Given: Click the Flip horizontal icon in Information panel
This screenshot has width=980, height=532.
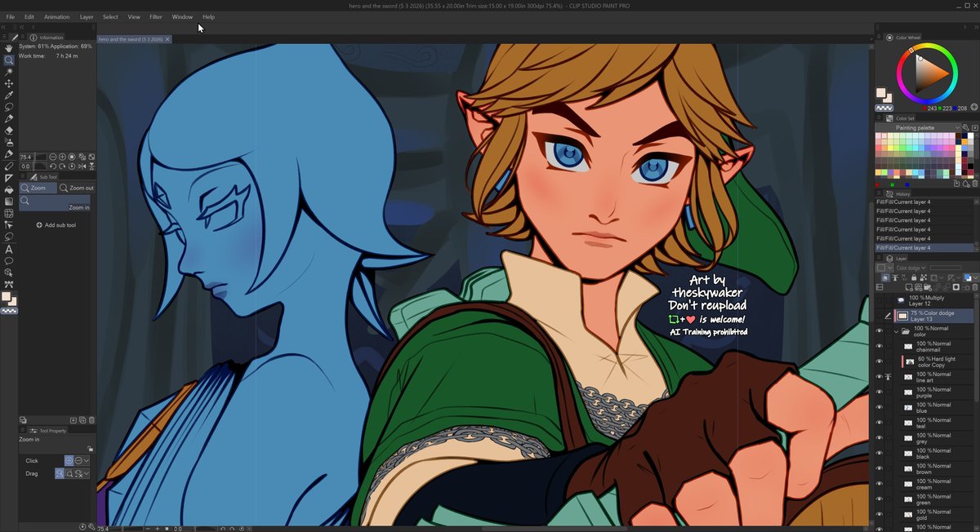Looking at the screenshot, I should click(82, 166).
